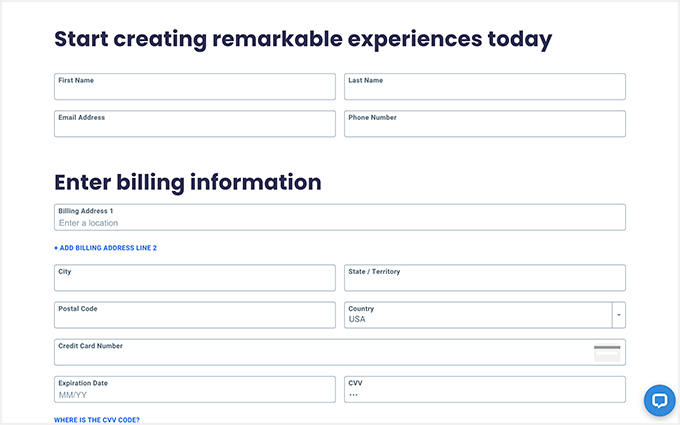Click Add Billing Address Line 2 link
This screenshot has width=680, height=425.
[x=108, y=248]
